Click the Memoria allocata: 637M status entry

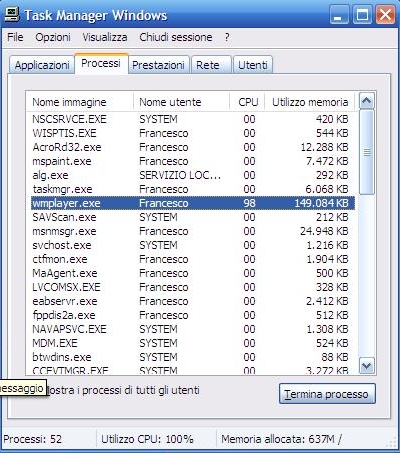pos(281,439)
